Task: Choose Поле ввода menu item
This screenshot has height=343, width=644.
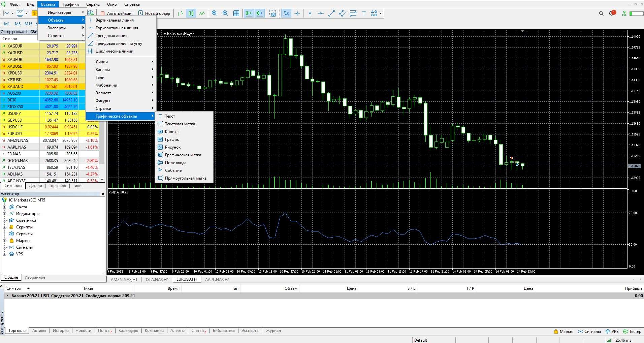Action: pyautogui.click(x=184, y=163)
